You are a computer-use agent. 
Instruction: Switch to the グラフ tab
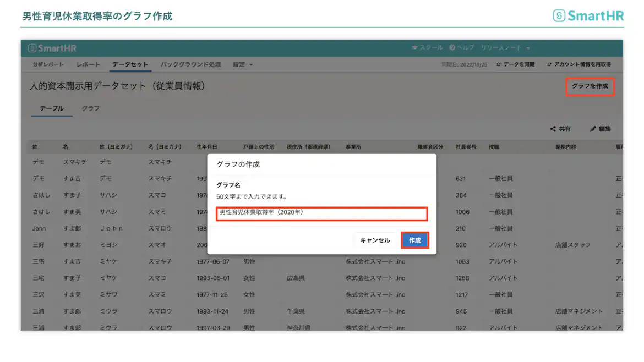click(x=90, y=108)
